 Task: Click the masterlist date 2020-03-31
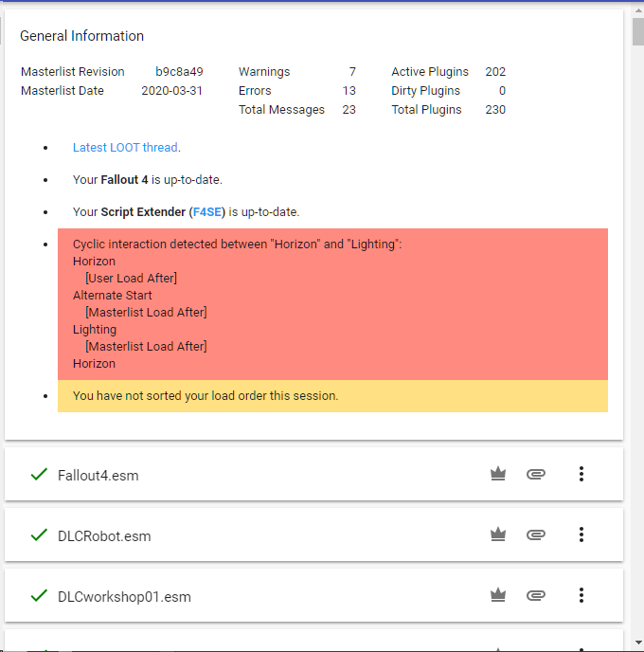(x=171, y=91)
